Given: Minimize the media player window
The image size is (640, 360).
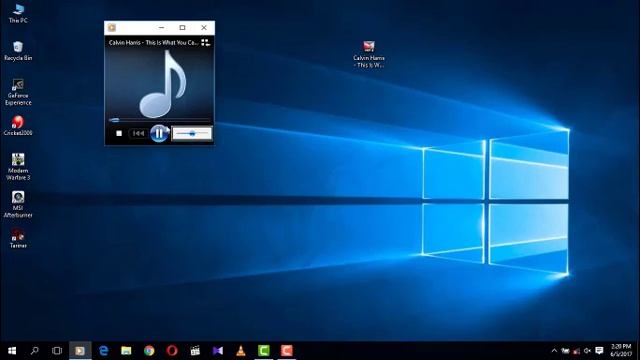Looking at the screenshot, I should [162, 27].
